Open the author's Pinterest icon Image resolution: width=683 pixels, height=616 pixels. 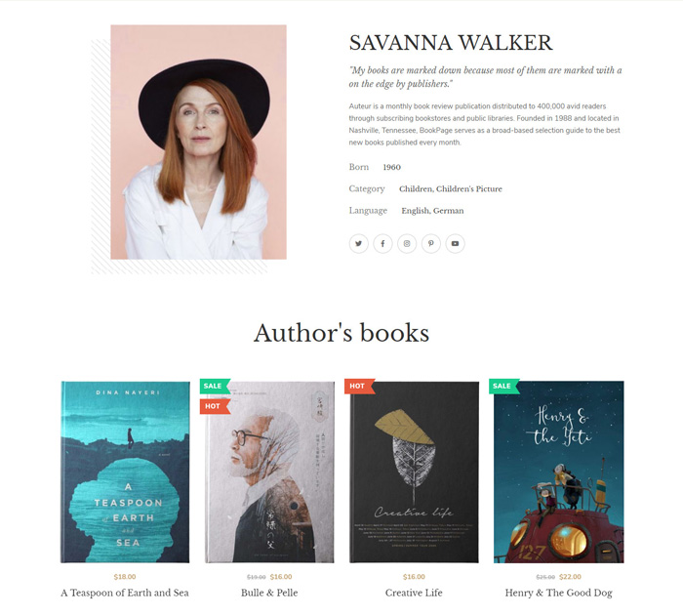(x=431, y=244)
